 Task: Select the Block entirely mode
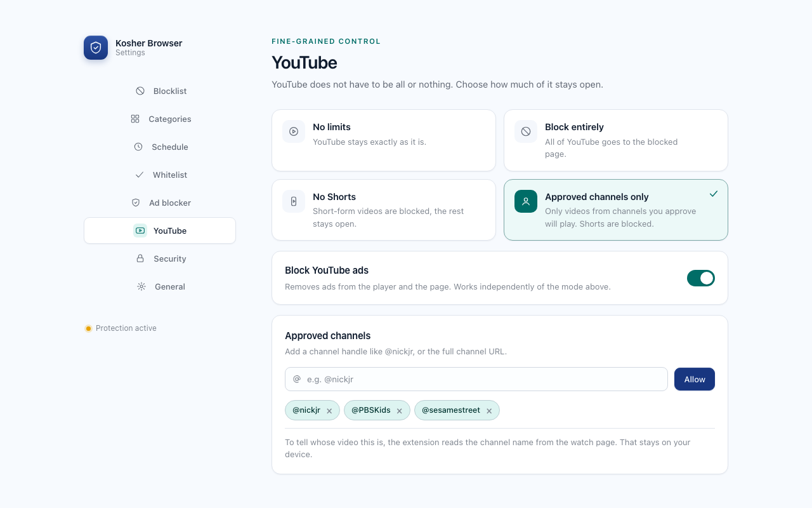[x=616, y=140]
